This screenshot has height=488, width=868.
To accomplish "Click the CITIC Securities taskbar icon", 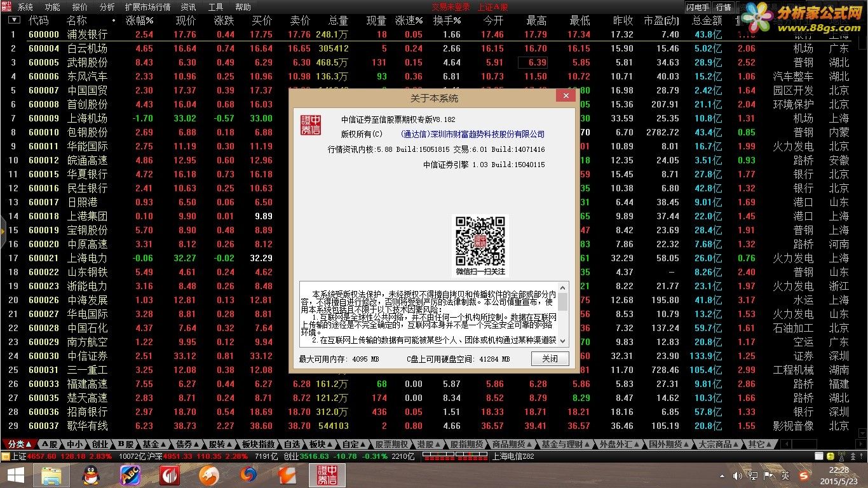I will point(327,474).
